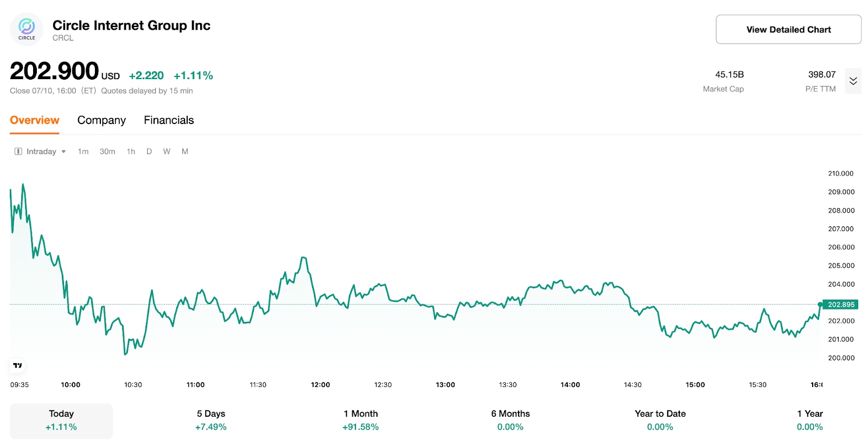The height and width of the screenshot is (446, 868).
Task: Open the Intraday dropdown arrow
Action: point(63,152)
